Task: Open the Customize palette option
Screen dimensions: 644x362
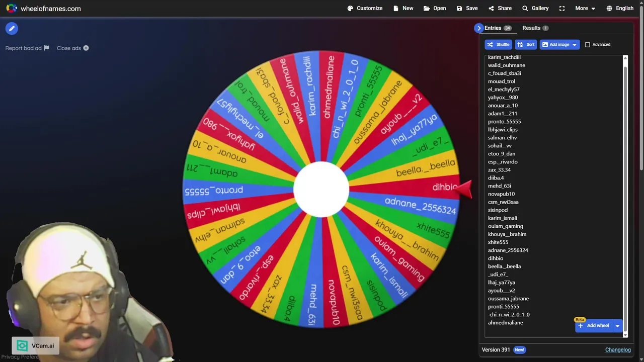Action: pyautogui.click(x=365, y=8)
